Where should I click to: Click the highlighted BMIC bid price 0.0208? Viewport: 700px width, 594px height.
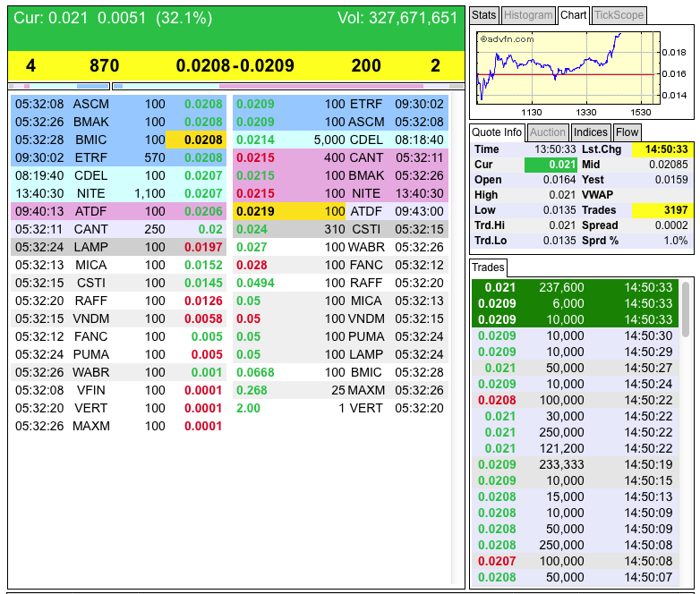click(196, 140)
